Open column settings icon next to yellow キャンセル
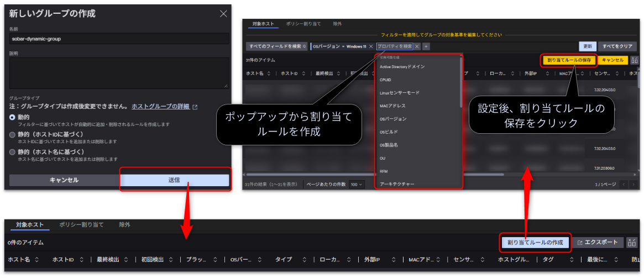The width and height of the screenshot is (644, 278). pos(634,60)
